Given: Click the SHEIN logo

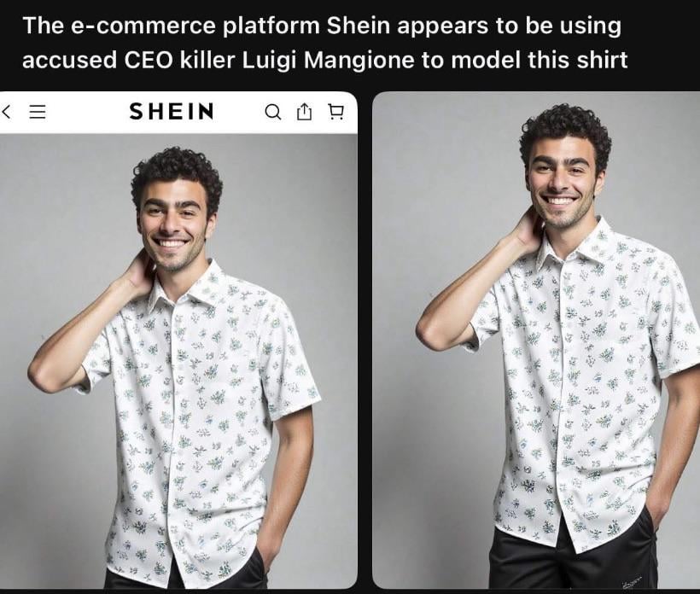Looking at the screenshot, I should pyautogui.click(x=172, y=111).
